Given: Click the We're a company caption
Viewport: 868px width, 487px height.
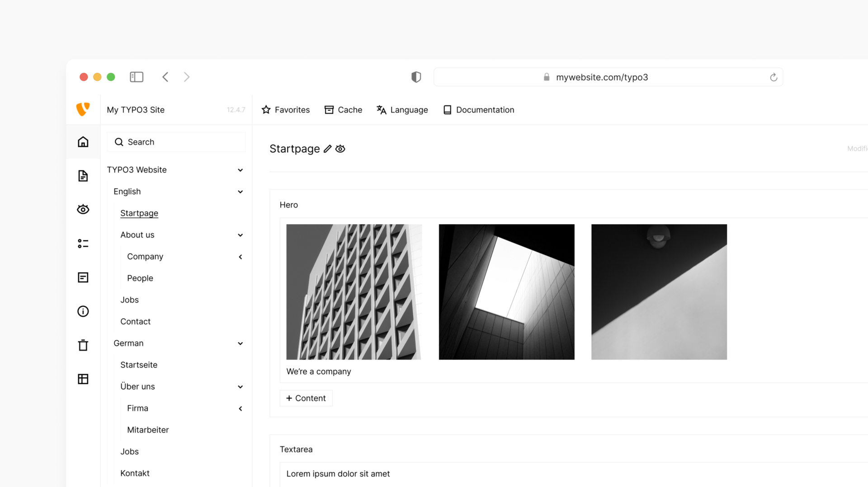Looking at the screenshot, I should pyautogui.click(x=319, y=371).
